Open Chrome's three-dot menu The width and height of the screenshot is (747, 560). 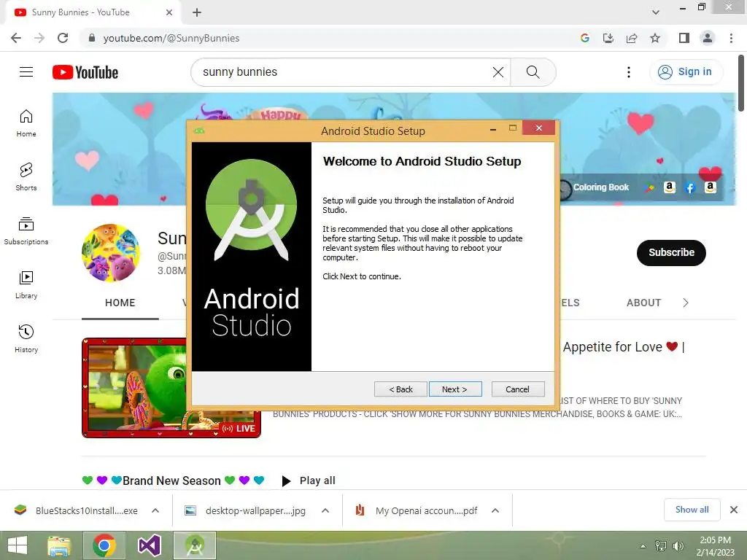[731, 38]
